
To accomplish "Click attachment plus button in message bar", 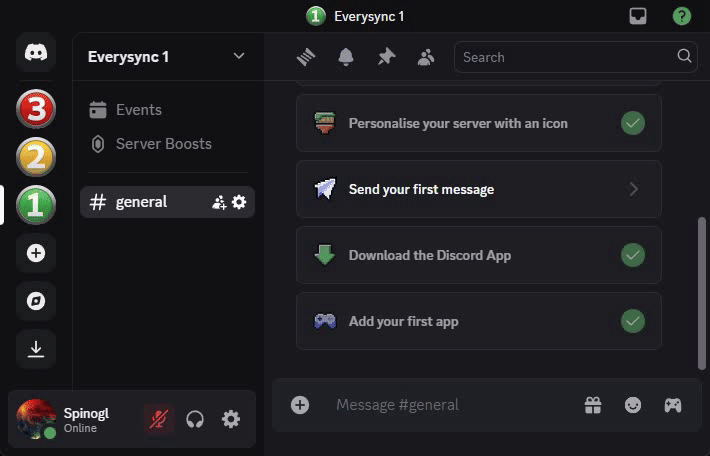I will coord(300,405).
